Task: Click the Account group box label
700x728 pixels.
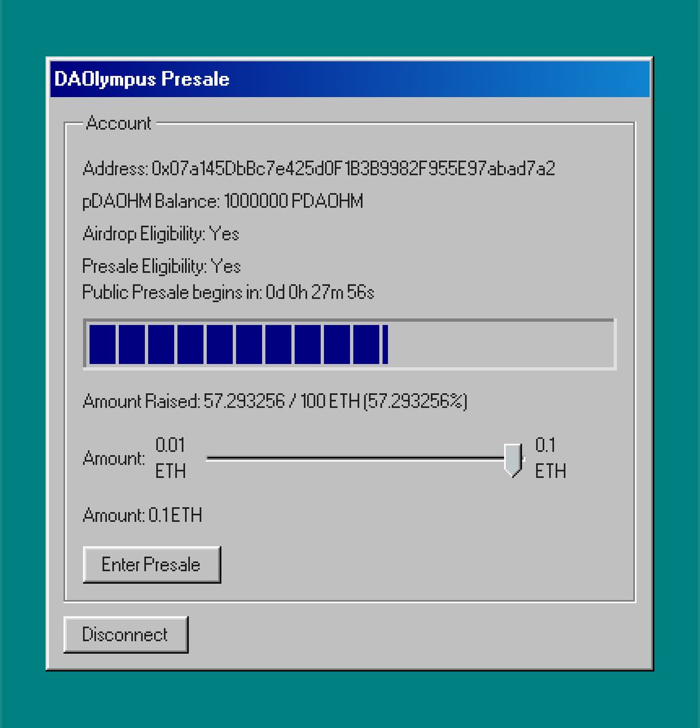Action: [x=118, y=123]
